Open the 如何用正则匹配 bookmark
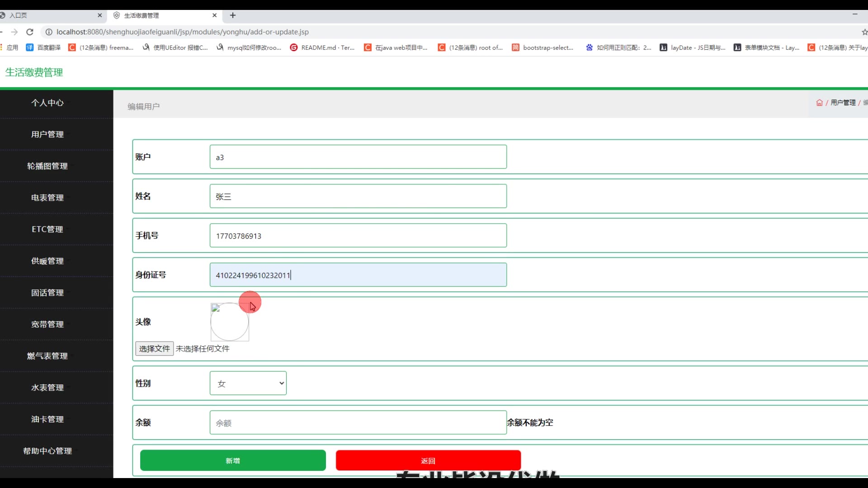868x488 pixels. (x=618, y=47)
